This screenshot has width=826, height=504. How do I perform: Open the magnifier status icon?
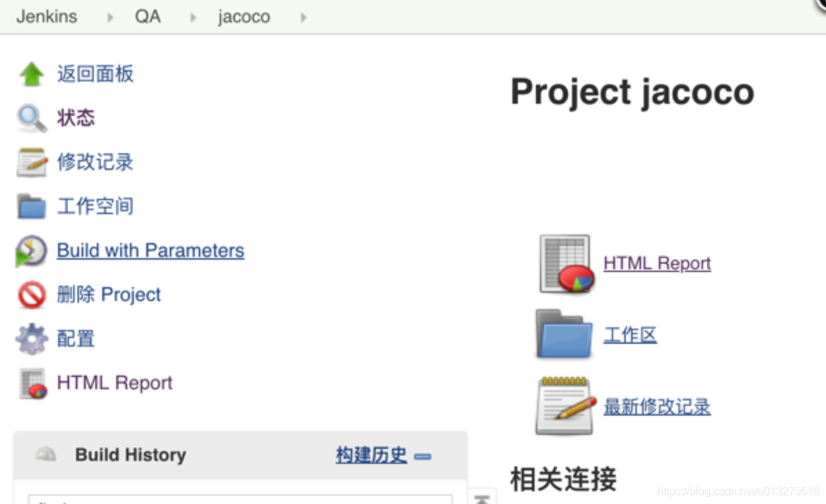coord(32,118)
